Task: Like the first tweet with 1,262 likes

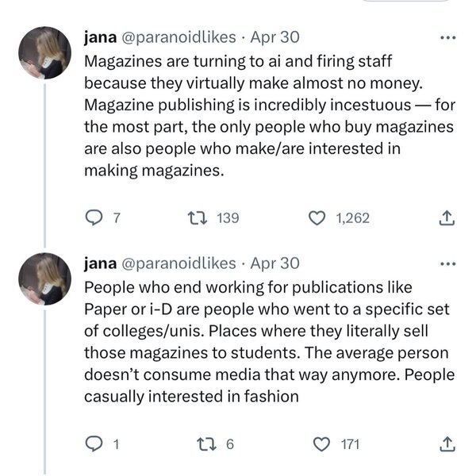Action: [x=317, y=217]
